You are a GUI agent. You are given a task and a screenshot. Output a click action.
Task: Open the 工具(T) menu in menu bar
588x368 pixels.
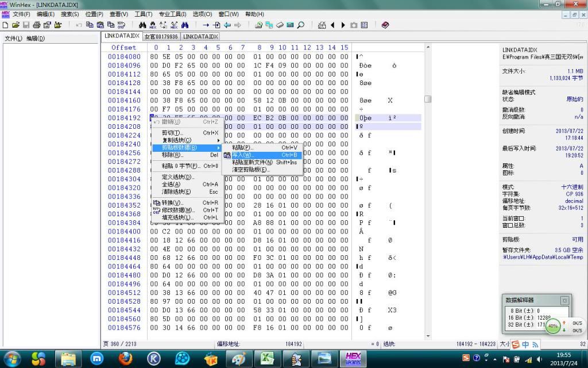click(x=143, y=14)
